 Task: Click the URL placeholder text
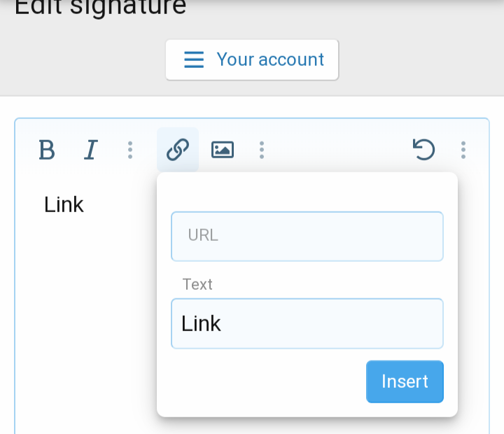pyautogui.click(x=203, y=235)
